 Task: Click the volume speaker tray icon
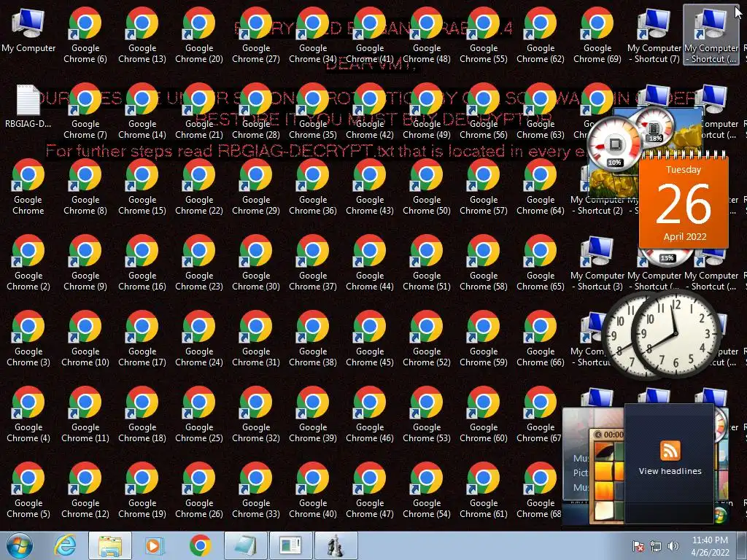(x=673, y=546)
